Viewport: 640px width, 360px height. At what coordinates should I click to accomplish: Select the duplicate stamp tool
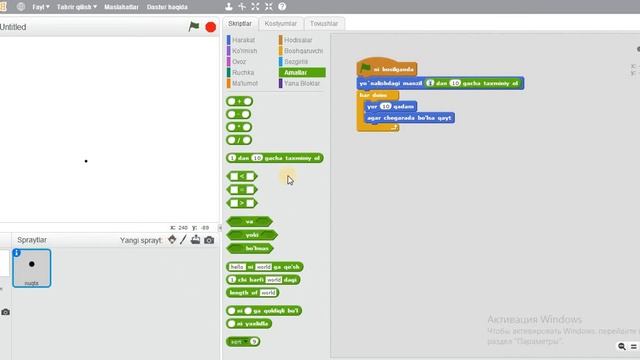(229, 6)
